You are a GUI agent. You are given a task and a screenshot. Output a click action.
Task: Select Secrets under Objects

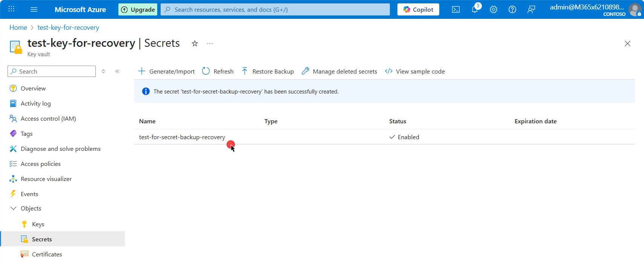click(62, 239)
